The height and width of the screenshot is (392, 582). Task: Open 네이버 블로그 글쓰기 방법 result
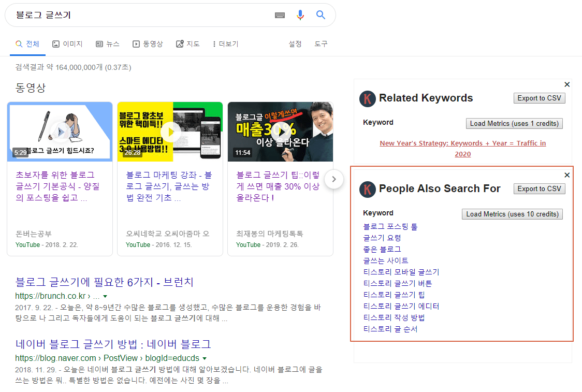(113, 344)
